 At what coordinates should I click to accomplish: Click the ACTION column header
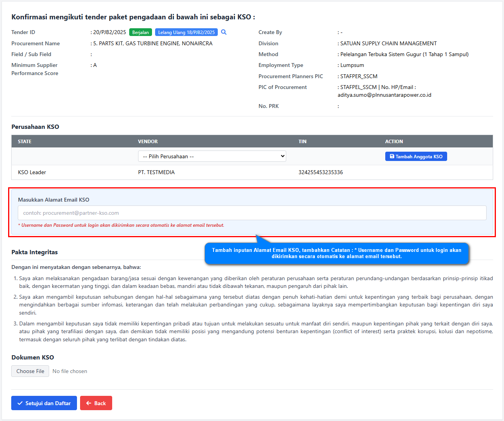(394, 142)
